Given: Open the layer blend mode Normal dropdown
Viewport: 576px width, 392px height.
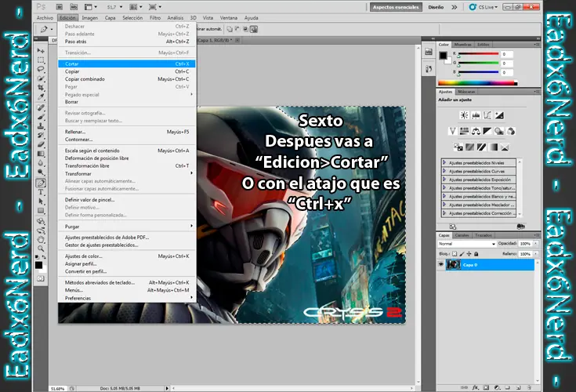Looking at the screenshot, I should [466, 244].
